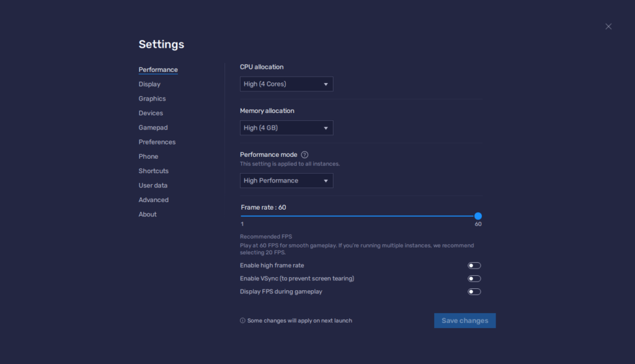Click the Save changes button
Screen dimensions: 635x364
[x=464, y=321]
